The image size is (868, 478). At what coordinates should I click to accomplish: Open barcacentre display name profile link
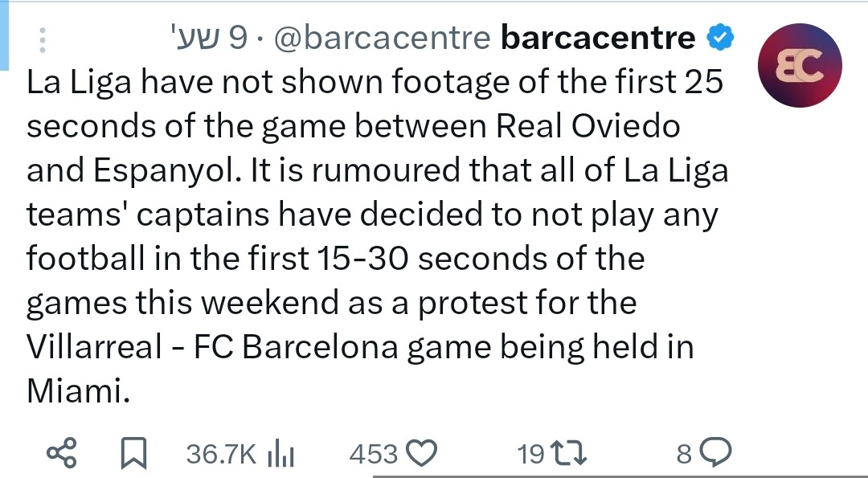pos(597,38)
